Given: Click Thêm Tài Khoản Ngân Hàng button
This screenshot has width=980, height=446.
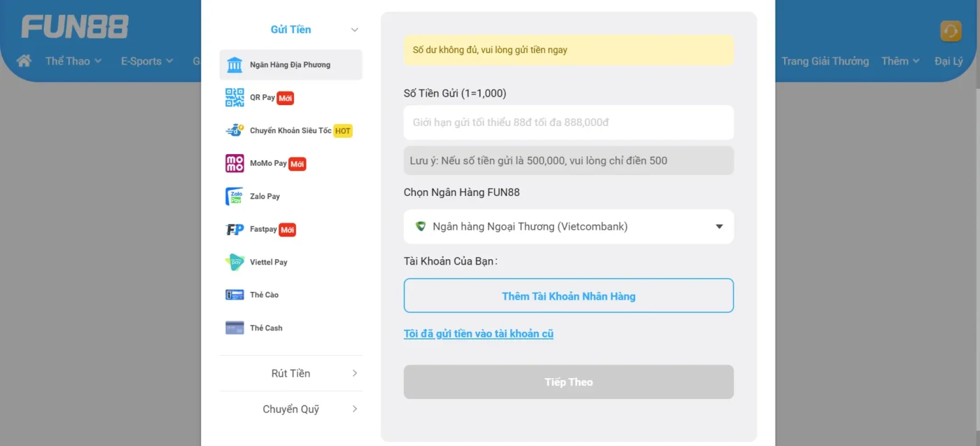Looking at the screenshot, I should (x=568, y=296).
